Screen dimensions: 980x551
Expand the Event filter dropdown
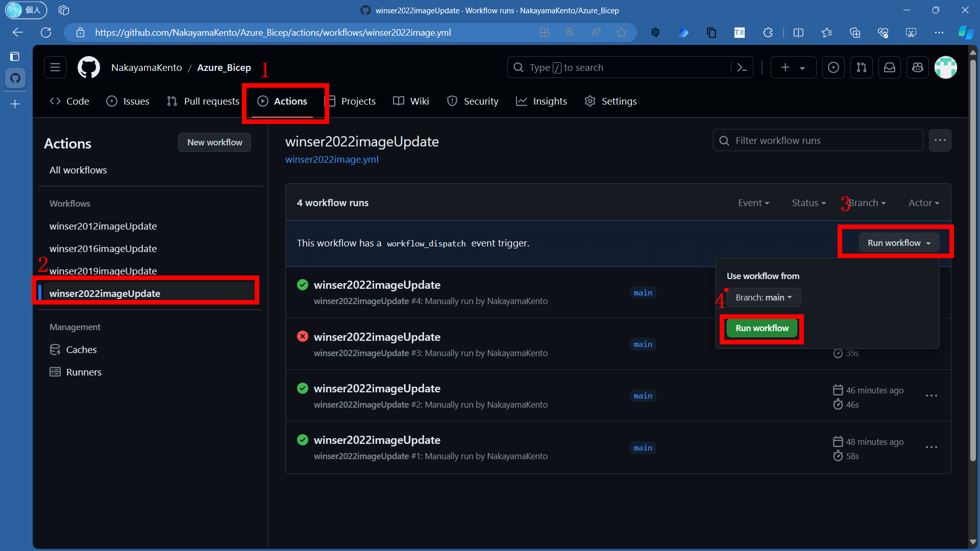click(753, 203)
